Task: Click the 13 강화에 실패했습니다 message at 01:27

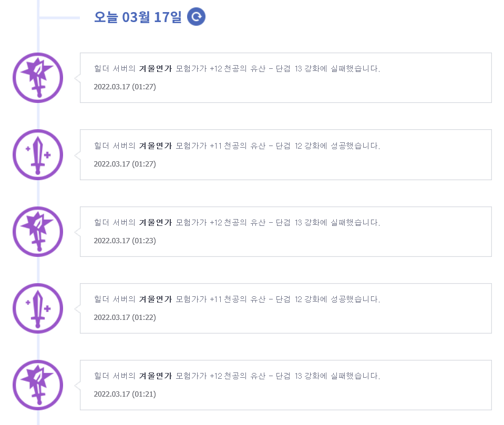Action: coord(337,68)
